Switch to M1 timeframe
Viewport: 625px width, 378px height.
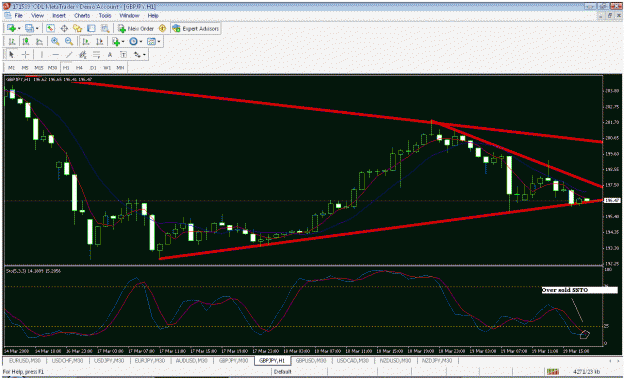(x=11, y=68)
